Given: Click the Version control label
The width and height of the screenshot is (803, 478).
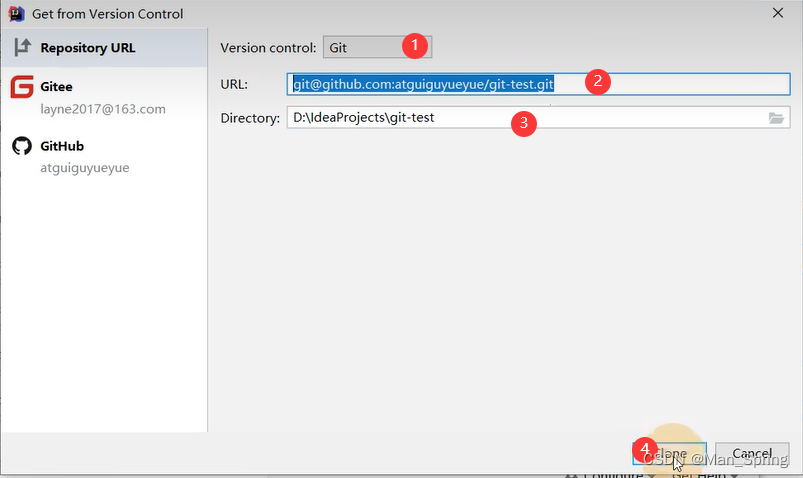Looking at the screenshot, I should click(268, 48).
